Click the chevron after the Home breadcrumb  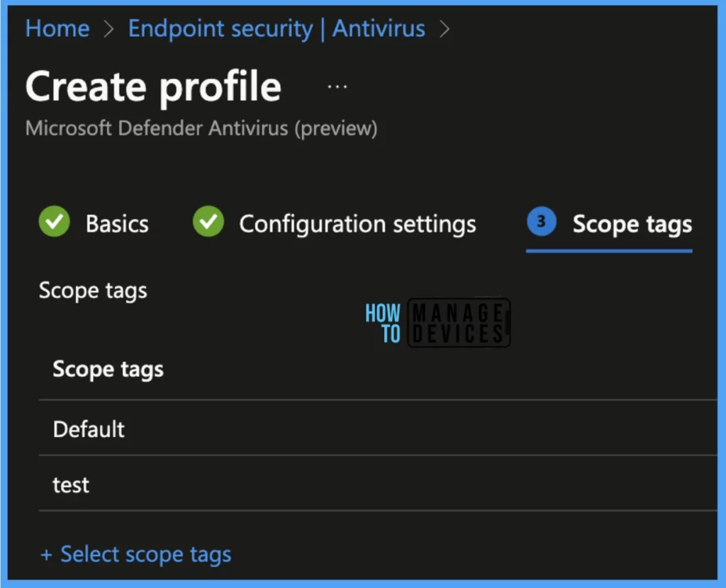click(108, 29)
